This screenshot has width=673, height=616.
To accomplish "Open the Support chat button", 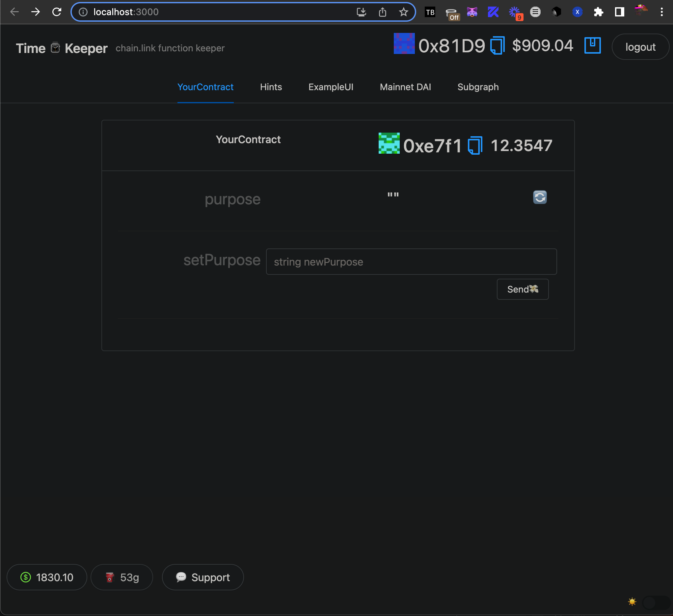I will [202, 577].
